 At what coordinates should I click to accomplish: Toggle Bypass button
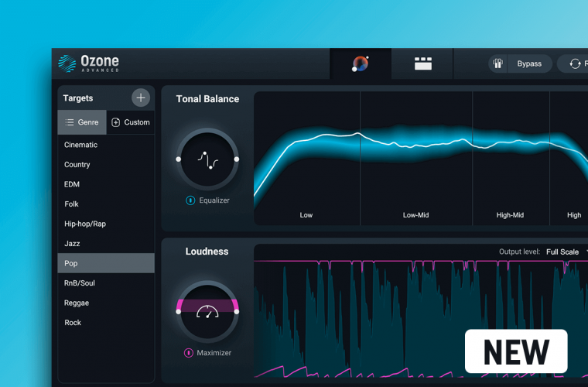pos(529,63)
